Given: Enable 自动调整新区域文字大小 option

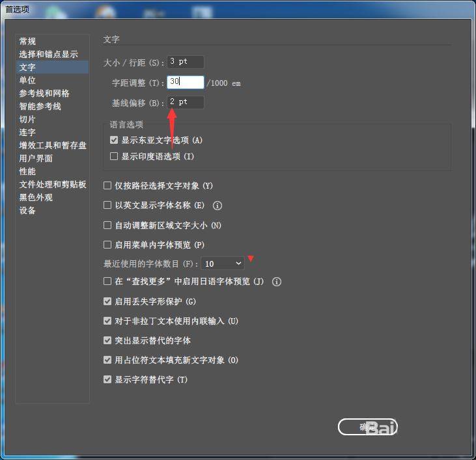Looking at the screenshot, I should [x=108, y=225].
